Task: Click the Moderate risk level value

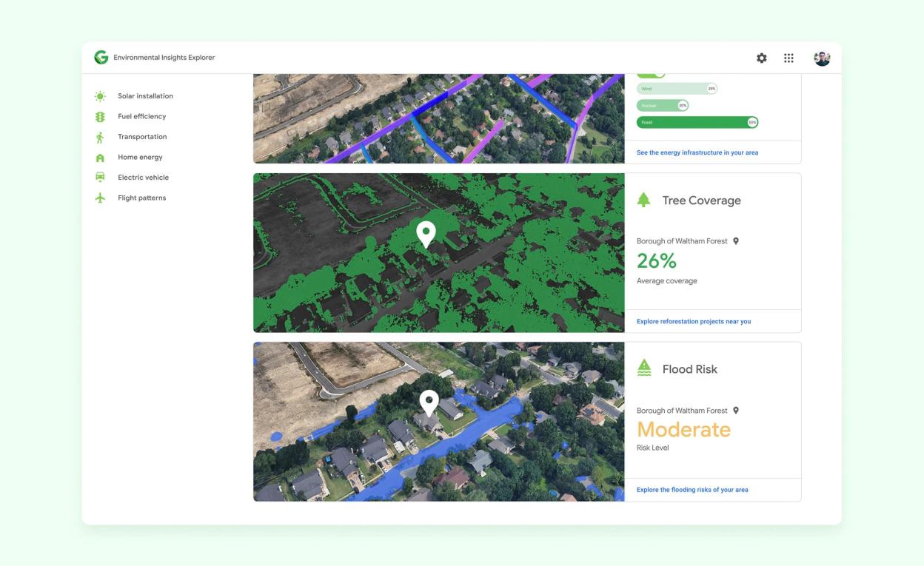Action: [x=684, y=429]
